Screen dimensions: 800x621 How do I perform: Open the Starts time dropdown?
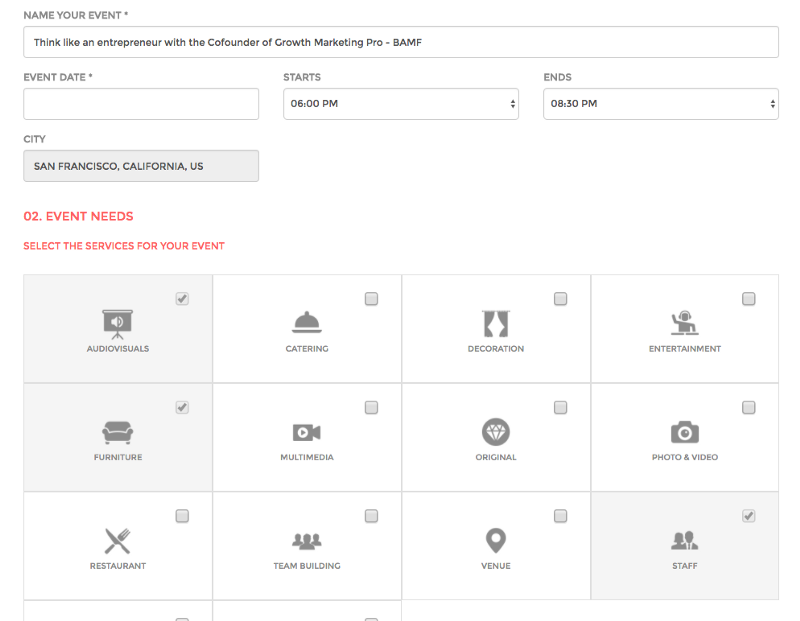(401, 104)
